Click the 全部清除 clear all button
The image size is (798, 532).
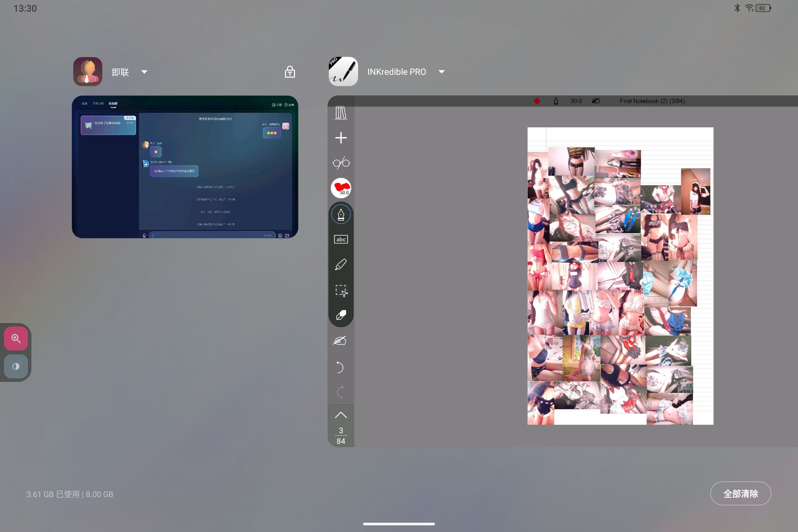click(x=741, y=494)
